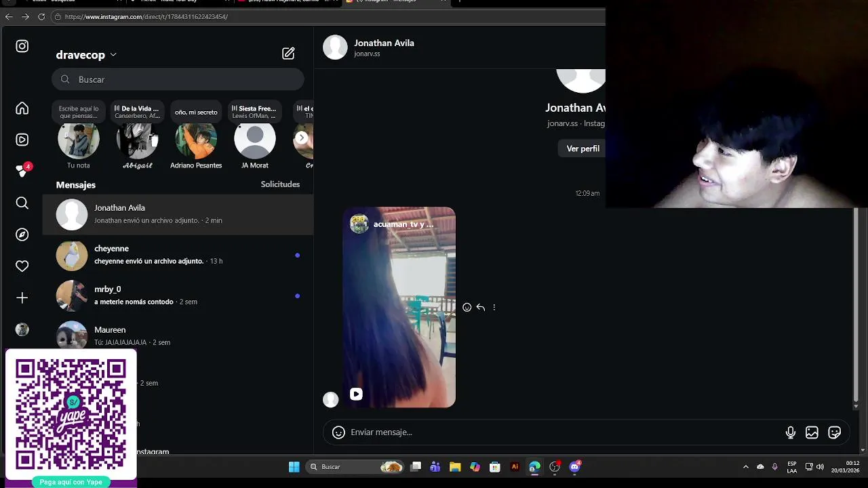Click the taskbar Buscar search box
This screenshot has width=868, height=488.
[355, 467]
